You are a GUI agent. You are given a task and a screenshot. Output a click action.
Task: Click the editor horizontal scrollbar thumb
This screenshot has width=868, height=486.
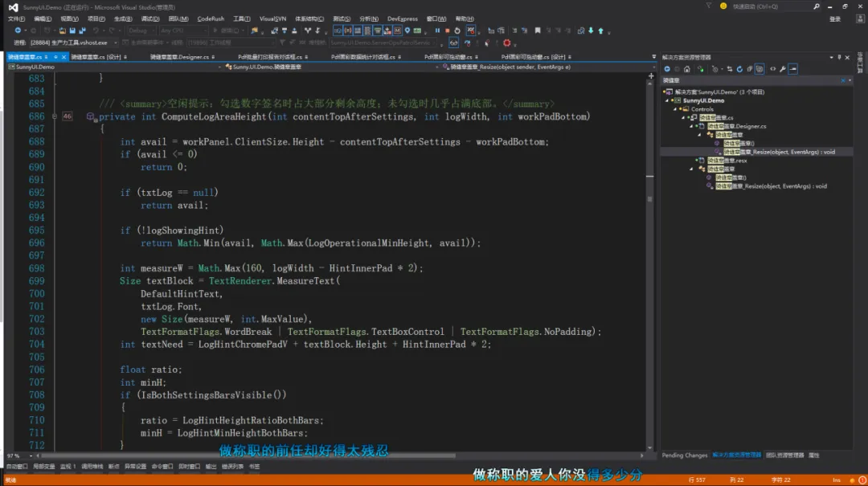point(248,455)
